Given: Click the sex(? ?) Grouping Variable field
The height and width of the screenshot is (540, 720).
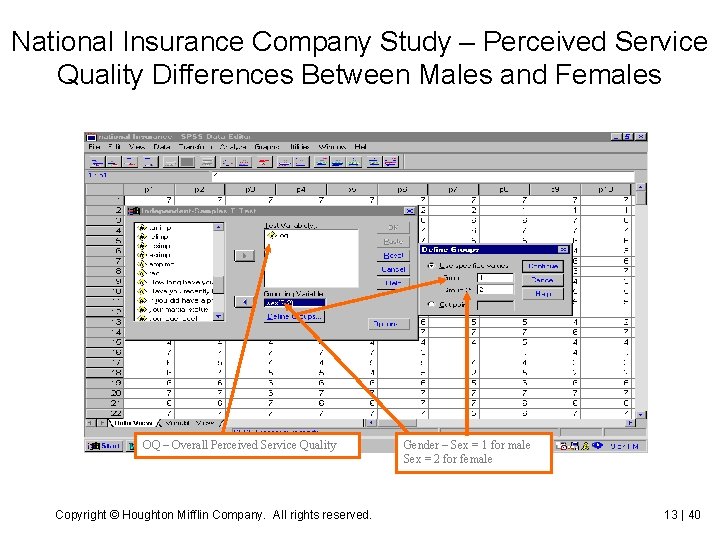Looking at the screenshot, I should (x=294, y=303).
